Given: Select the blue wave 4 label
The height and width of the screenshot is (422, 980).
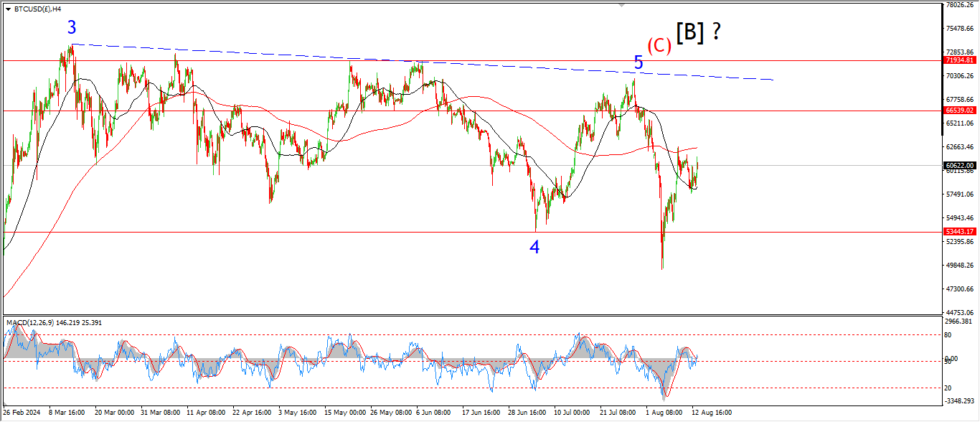Looking at the screenshot, I should point(534,248).
